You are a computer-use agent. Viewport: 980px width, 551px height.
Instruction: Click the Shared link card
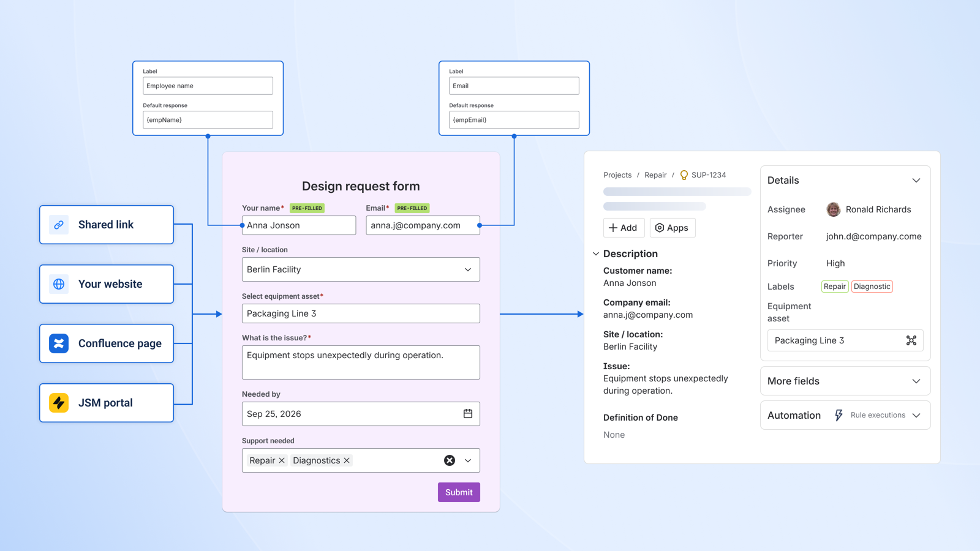point(107,225)
